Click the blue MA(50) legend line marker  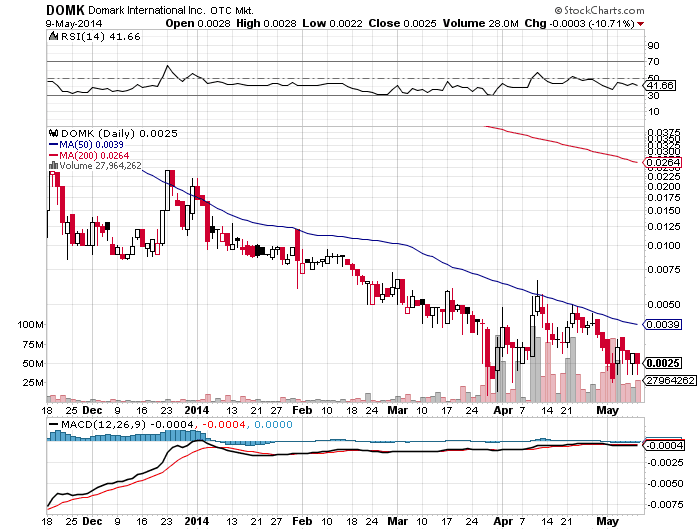click(x=53, y=145)
